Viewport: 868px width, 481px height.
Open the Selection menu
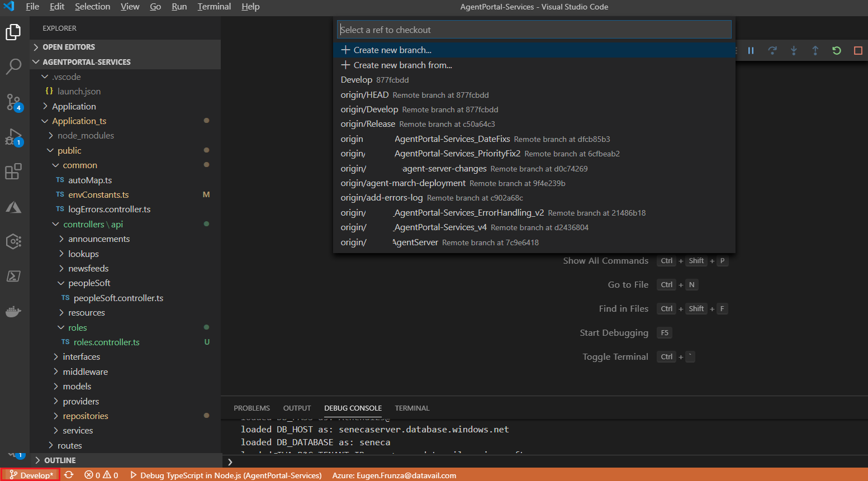click(x=92, y=7)
